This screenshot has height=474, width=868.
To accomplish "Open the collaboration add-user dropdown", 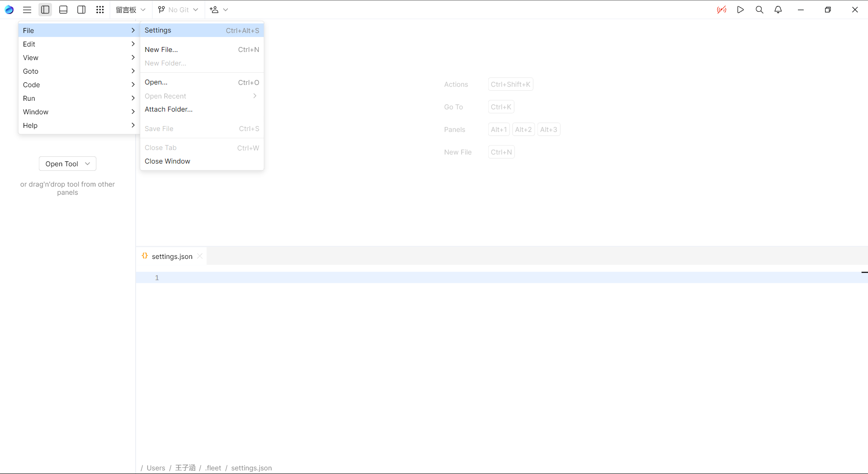I will point(219,9).
